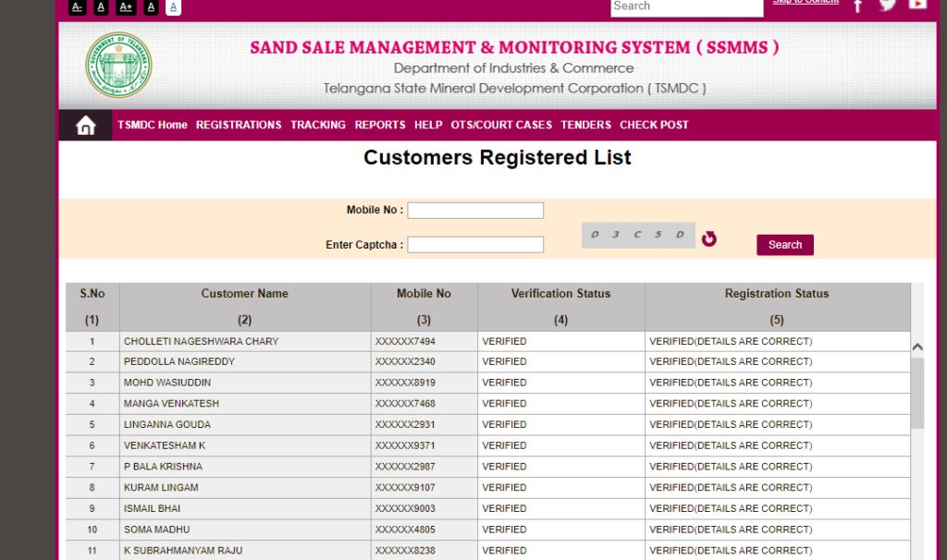
Task: Select the black high-contrast A theme icon
Action: 151,7
